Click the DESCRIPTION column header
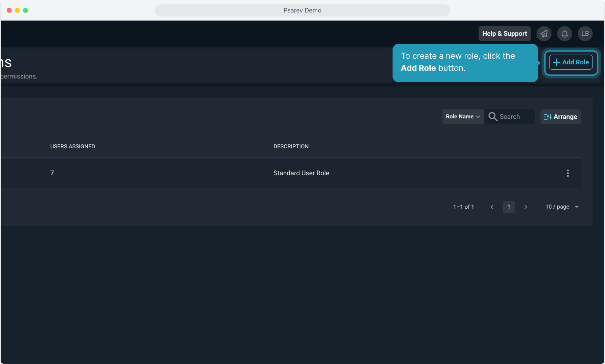 pos(291,147)
